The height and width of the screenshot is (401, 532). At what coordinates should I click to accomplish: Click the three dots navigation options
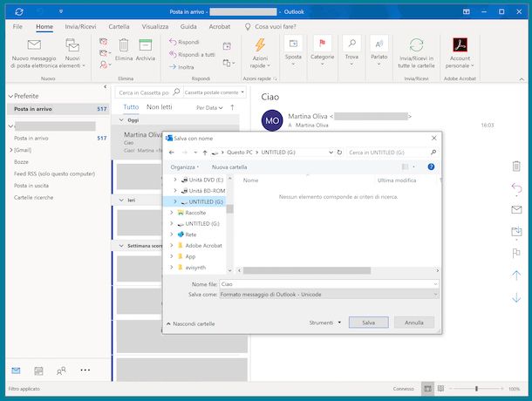pyautogui.click(x=85, y=370)
